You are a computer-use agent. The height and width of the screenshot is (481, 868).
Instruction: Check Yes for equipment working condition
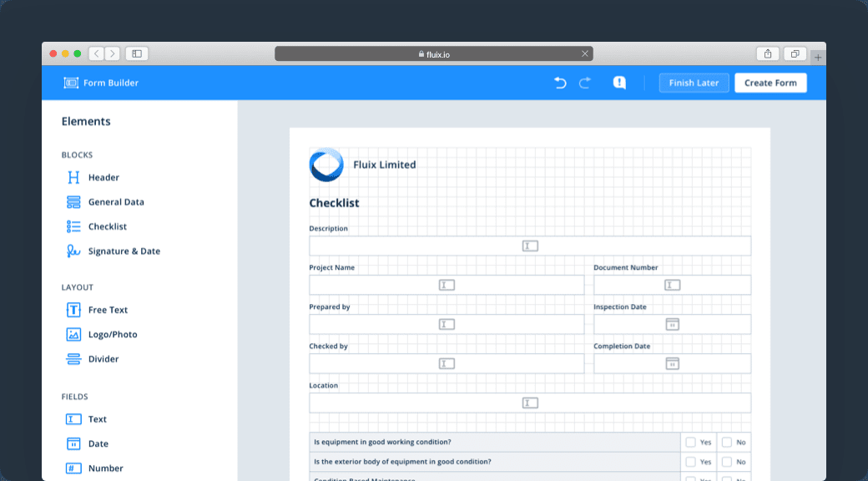[690, 443]
